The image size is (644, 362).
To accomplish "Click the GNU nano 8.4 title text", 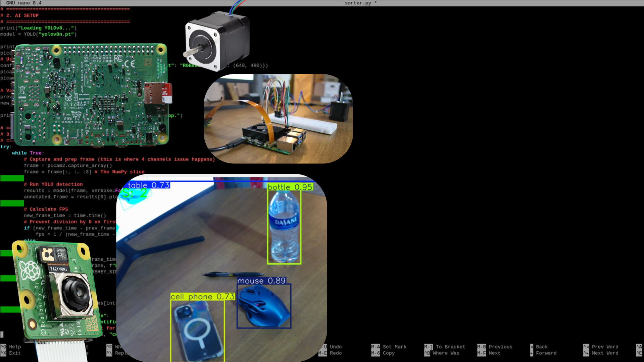I will click(24, 3).
